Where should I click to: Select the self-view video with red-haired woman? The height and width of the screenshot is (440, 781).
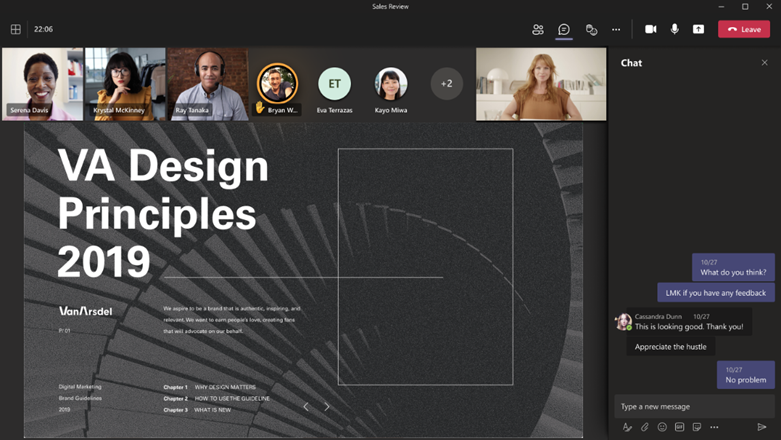[x=541, y=84]
